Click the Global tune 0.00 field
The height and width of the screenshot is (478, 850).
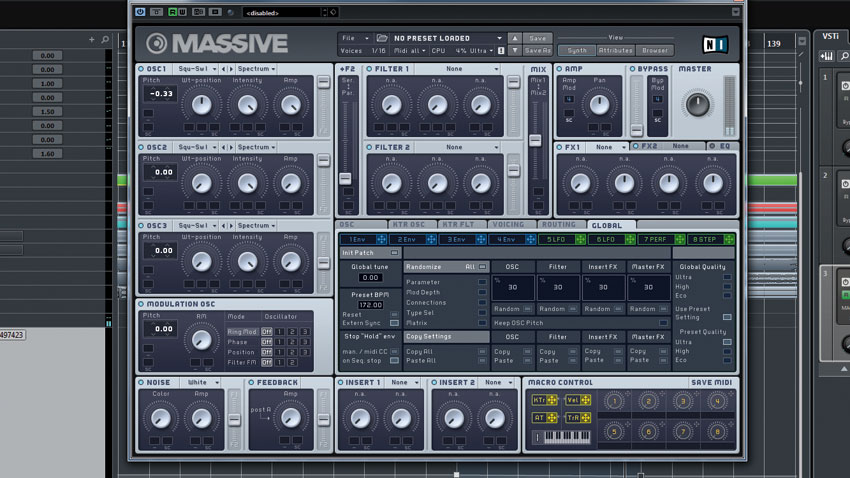point(371,277)
